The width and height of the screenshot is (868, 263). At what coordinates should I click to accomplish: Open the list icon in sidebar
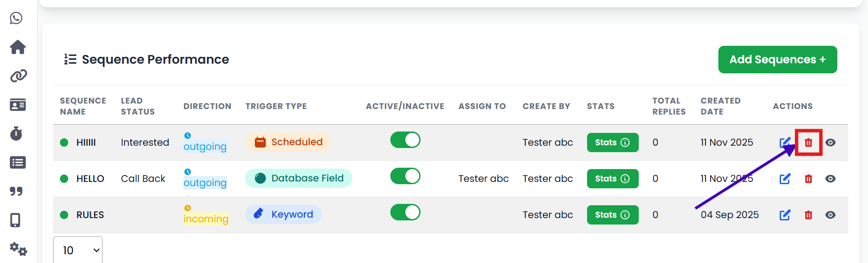click(x=18, y=163)
